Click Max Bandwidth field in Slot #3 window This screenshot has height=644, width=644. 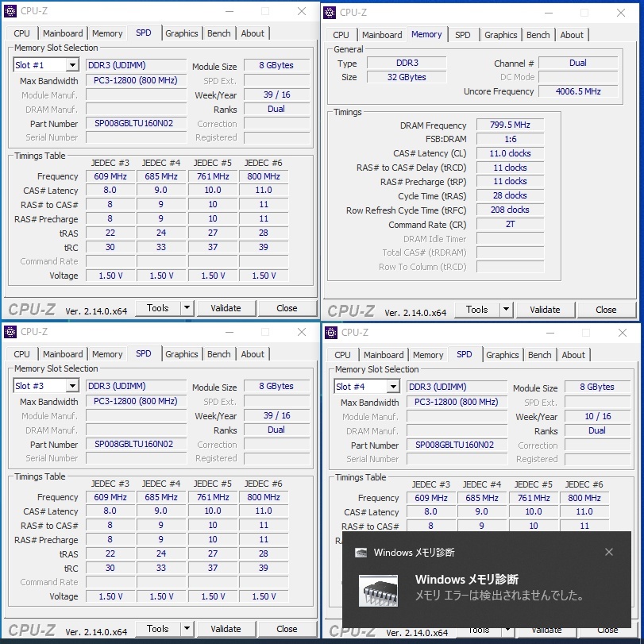136,401
